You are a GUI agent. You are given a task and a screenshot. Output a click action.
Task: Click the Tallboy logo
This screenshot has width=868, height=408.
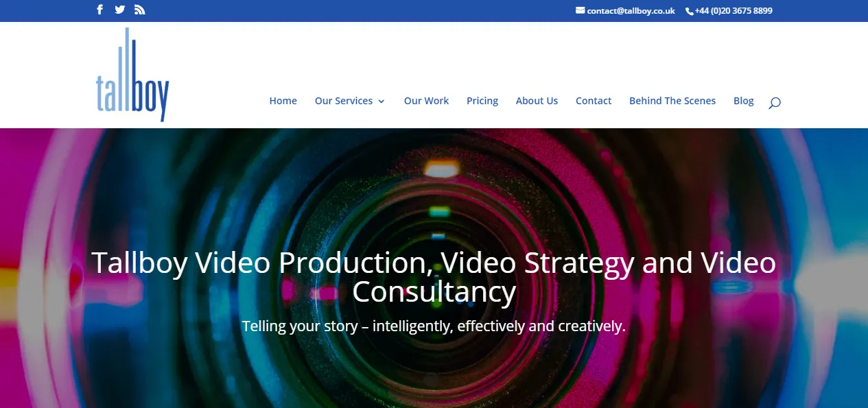coord(132,75)
